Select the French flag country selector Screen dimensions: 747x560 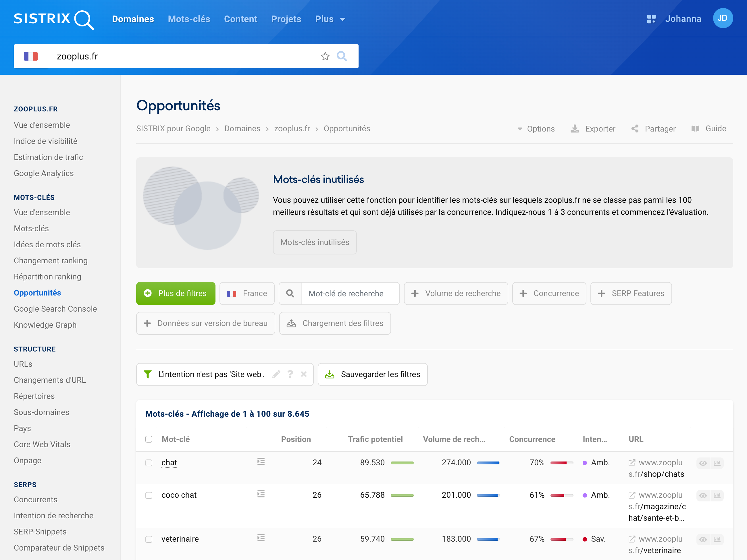(31, 56)
